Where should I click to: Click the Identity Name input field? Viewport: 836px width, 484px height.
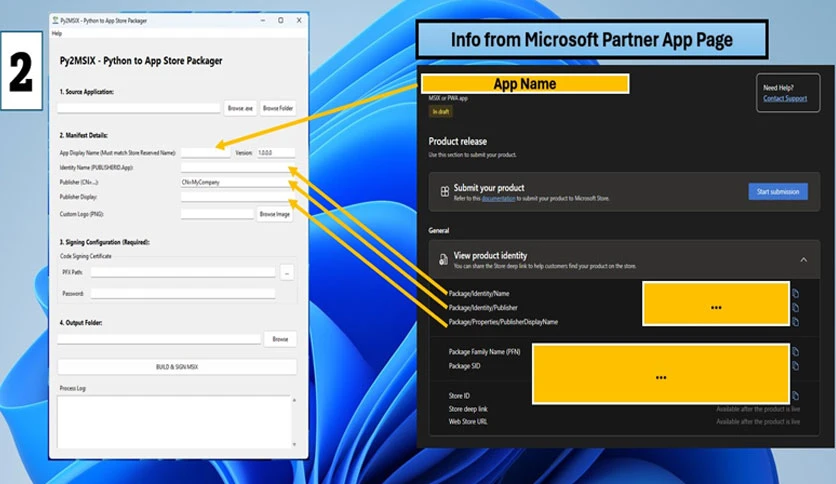238,167
